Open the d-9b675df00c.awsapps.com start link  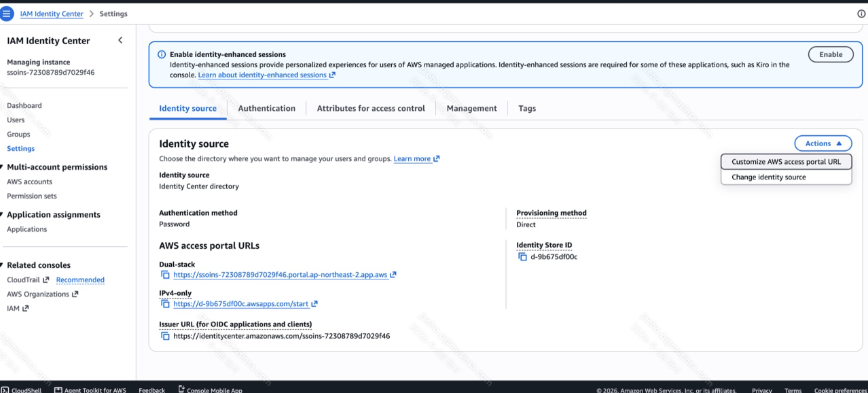(240, 304)
